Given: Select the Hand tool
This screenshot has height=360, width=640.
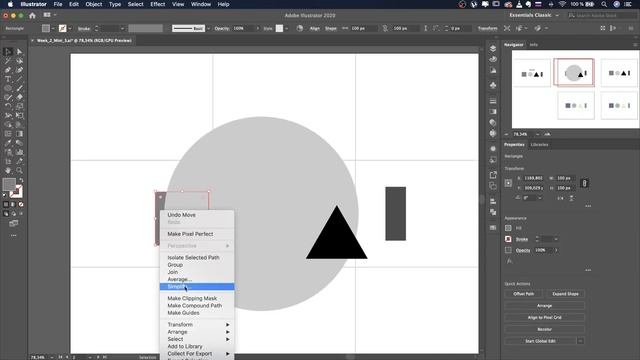Looking at the screenshot, I should (x=8, y=170).
